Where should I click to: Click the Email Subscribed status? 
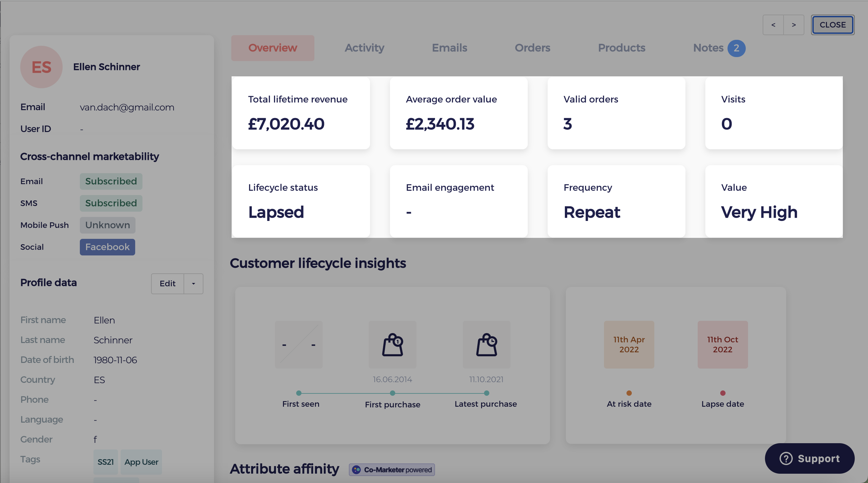[111, 181]
